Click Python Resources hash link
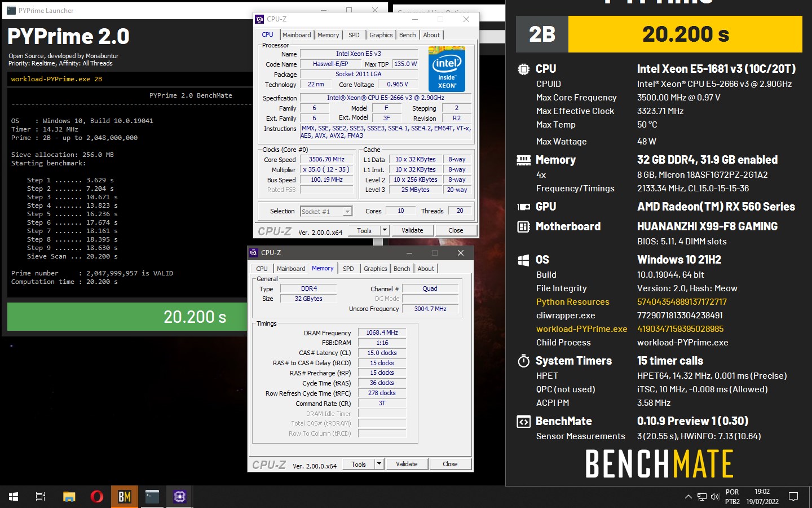Screen dimensions: 812x508 point(682,302)
